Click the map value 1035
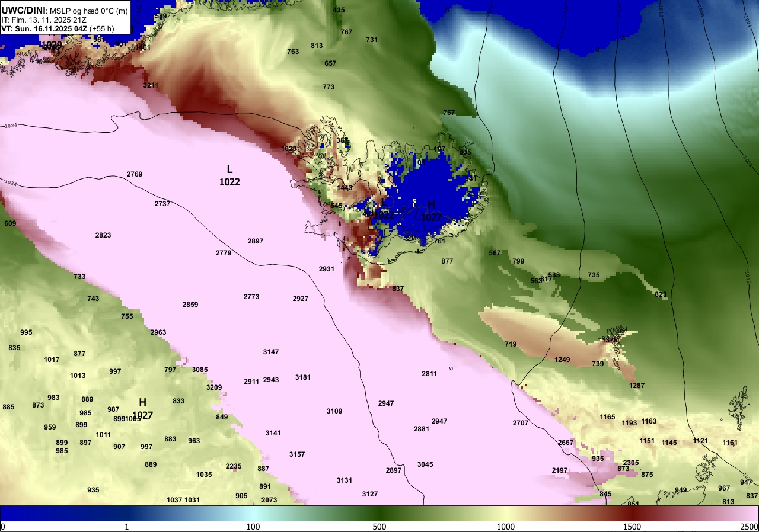759x532 pixels. (x=204, y=475)
